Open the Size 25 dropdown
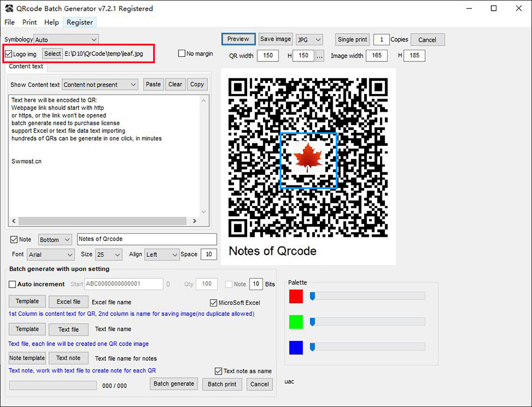 (109, 255)
